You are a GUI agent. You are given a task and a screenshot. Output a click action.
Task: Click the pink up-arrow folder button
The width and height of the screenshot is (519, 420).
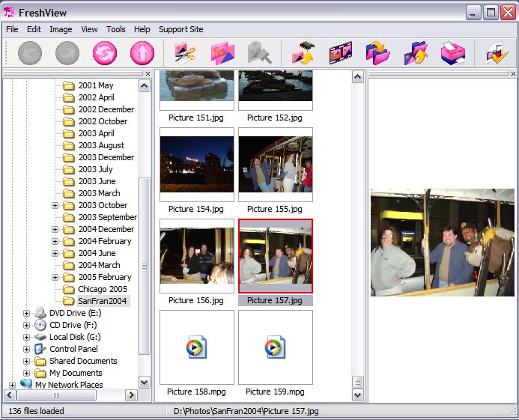coord(142,53)
